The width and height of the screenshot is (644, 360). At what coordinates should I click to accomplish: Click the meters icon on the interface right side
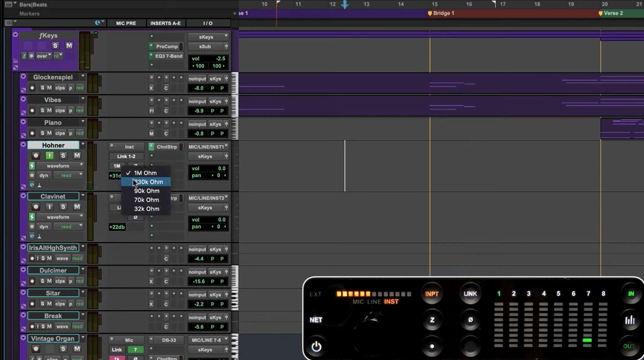click(x=630, y=320)
